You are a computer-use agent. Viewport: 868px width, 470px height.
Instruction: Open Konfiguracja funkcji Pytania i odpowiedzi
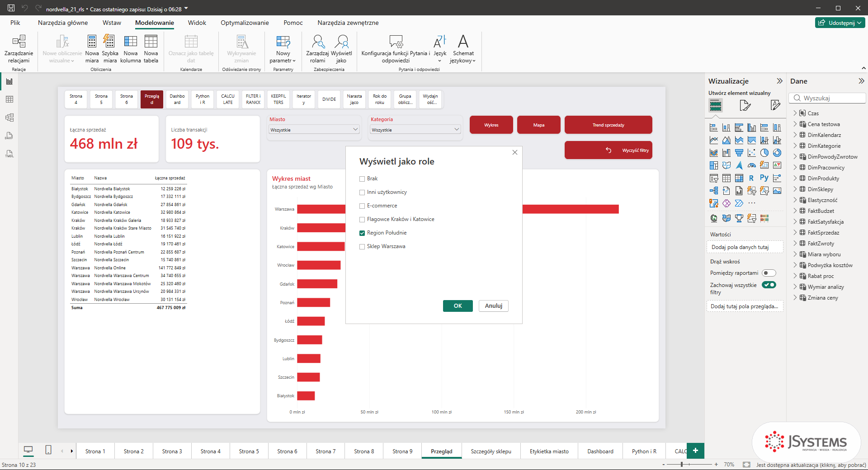(x=396, y=49)
